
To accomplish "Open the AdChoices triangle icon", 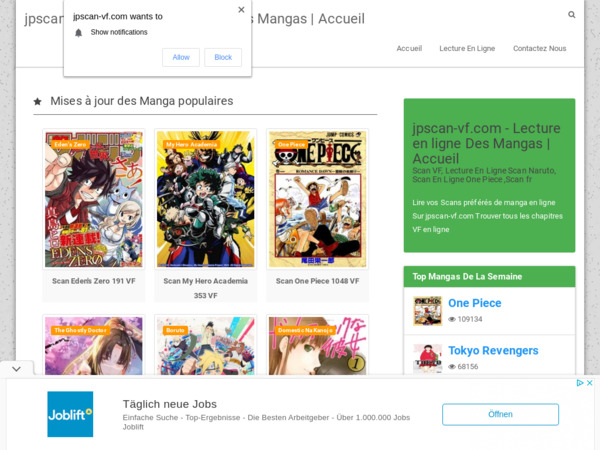I will pyautogui.click(x=580, y=383).
